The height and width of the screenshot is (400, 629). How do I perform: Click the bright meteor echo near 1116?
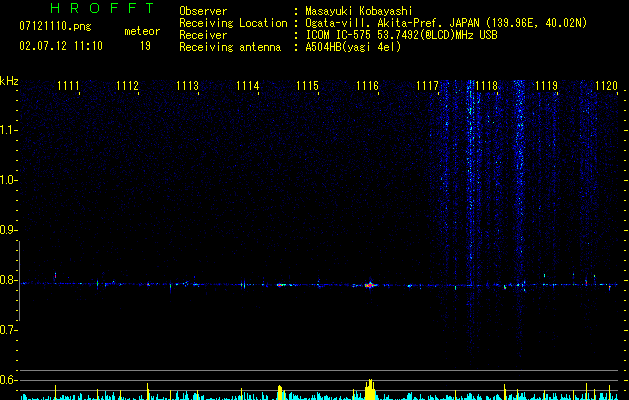370,285
